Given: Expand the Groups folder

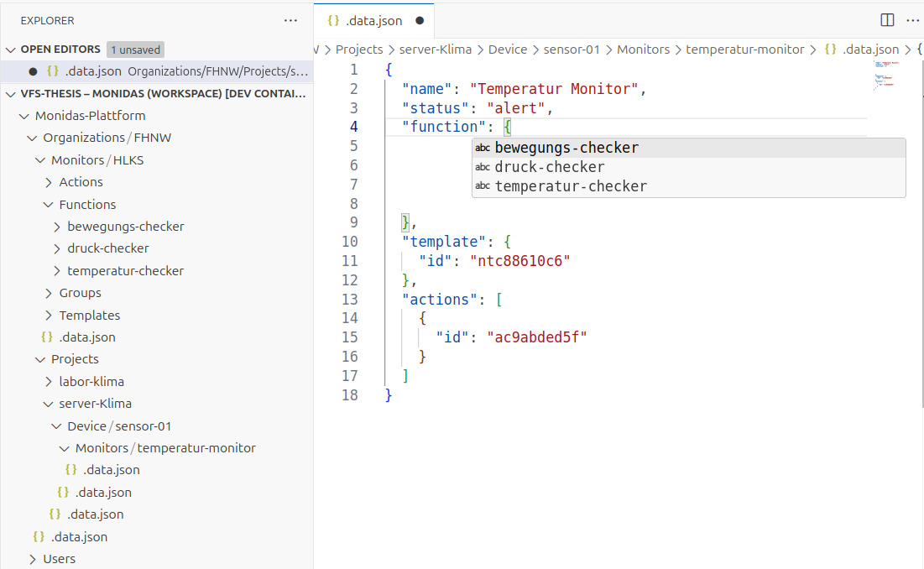Looking at the screenshot, I should pos(49,294).
